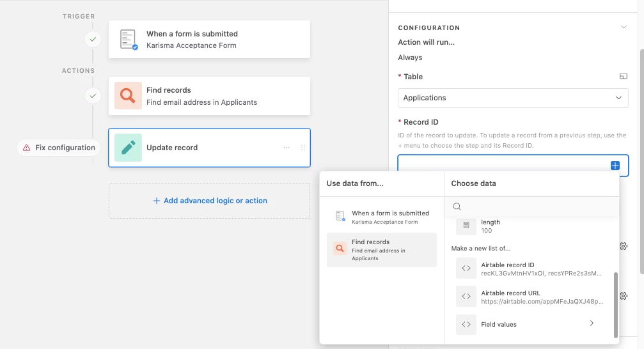Click the right panel vertical scrollbar
Viewport: 644px width, 349px height.
[641, 162]
